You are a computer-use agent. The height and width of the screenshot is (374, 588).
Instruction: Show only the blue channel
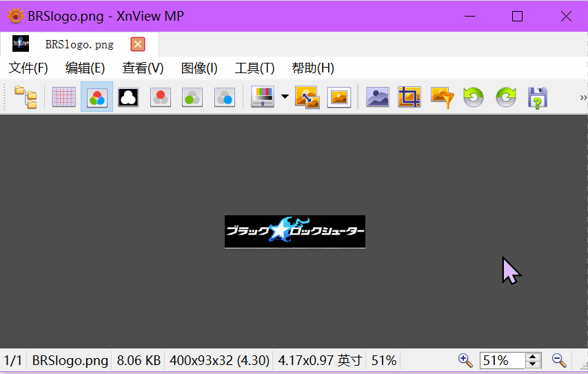(x=225, y=97)
